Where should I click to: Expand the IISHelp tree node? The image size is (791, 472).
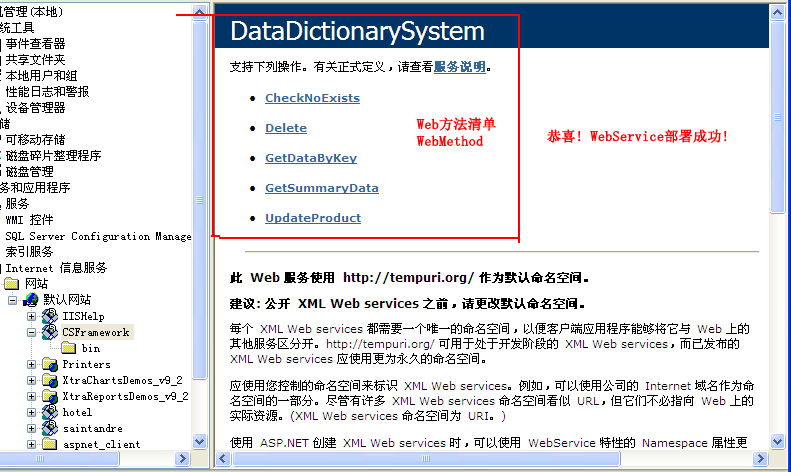pyautogui.click(x=32, y=316)
